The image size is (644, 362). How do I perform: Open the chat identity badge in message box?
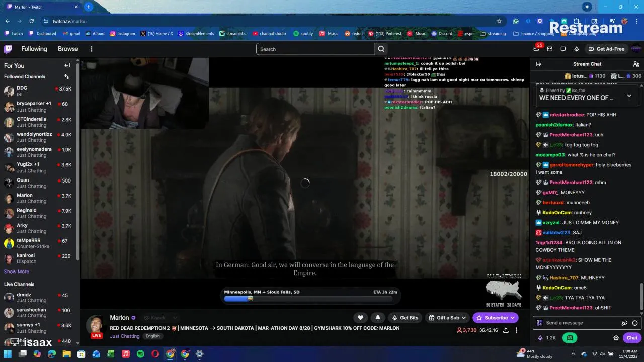[540, 323]
